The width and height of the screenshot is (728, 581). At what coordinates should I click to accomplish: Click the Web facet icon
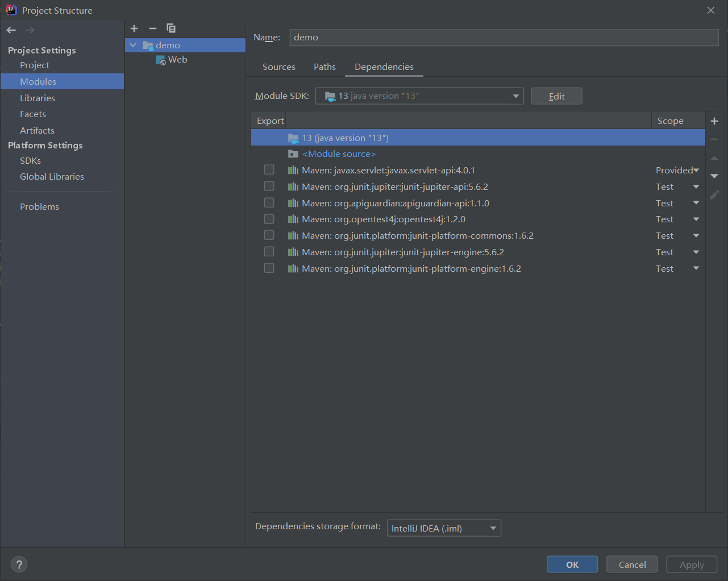coord(161,60)
